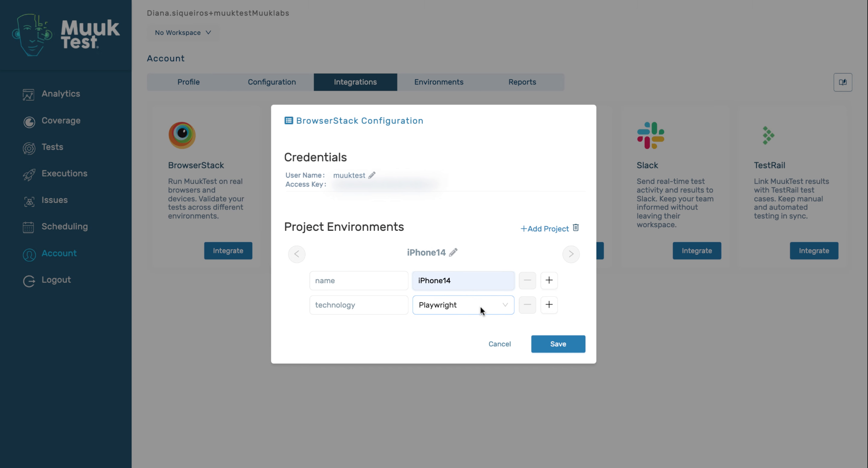Image resolution: width=868 pixels, height=468 pixels.
Task: Click the Logout arrow icon
Action: (29, 281)
